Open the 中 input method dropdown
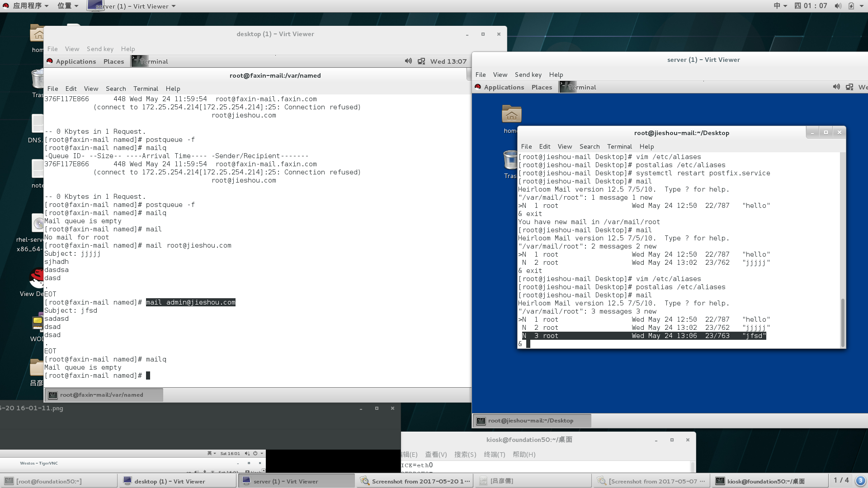Viewport: 868px width, 488px height. pyautogui.click(x=780, y=6)
